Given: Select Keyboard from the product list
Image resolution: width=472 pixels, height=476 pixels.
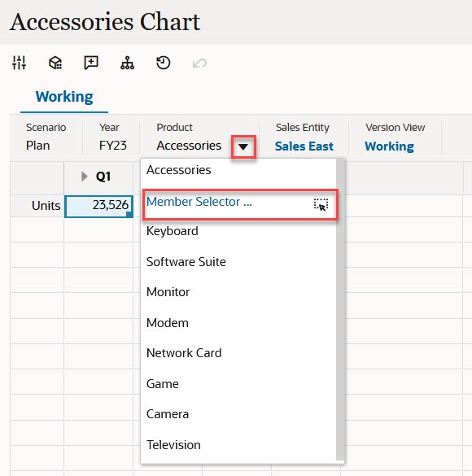Looking at the screenshot, I should click(x=172, y=231).
